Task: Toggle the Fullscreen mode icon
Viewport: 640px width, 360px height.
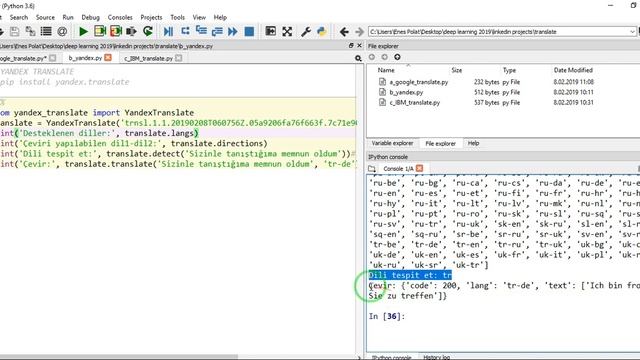Action: click(x=287, y=31)
